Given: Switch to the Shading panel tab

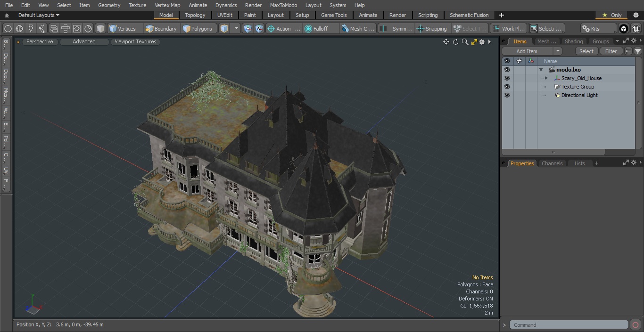Looking at the screenshot, I should point(573,41).
